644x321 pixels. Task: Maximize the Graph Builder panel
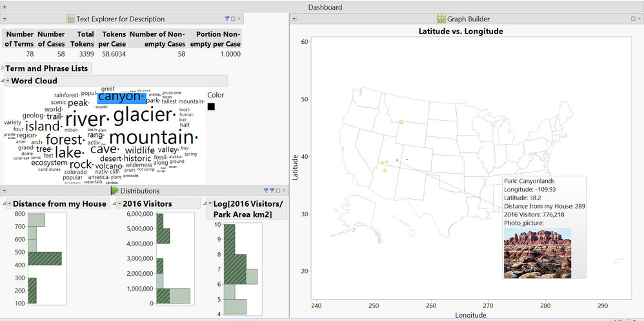(633, 19)
